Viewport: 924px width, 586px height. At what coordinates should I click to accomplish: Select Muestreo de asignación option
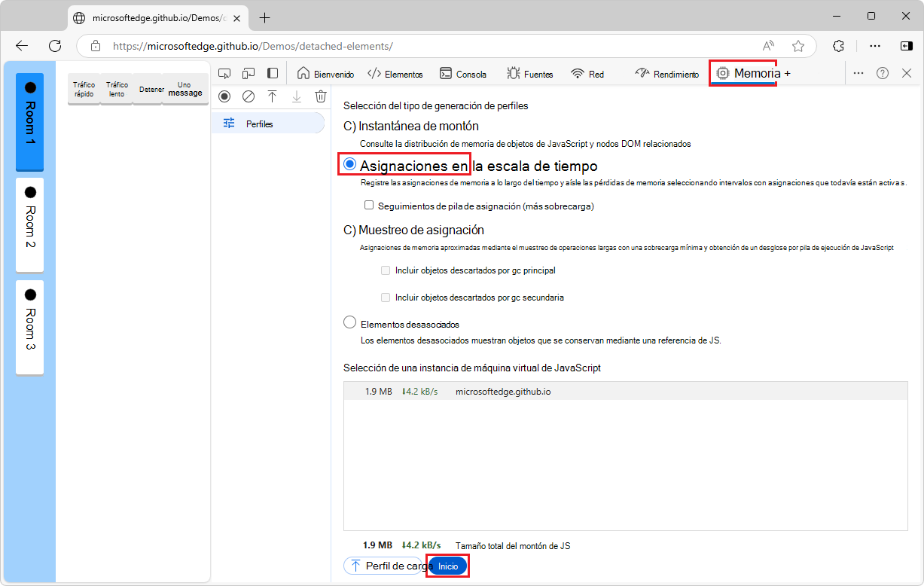click(413, 230)
